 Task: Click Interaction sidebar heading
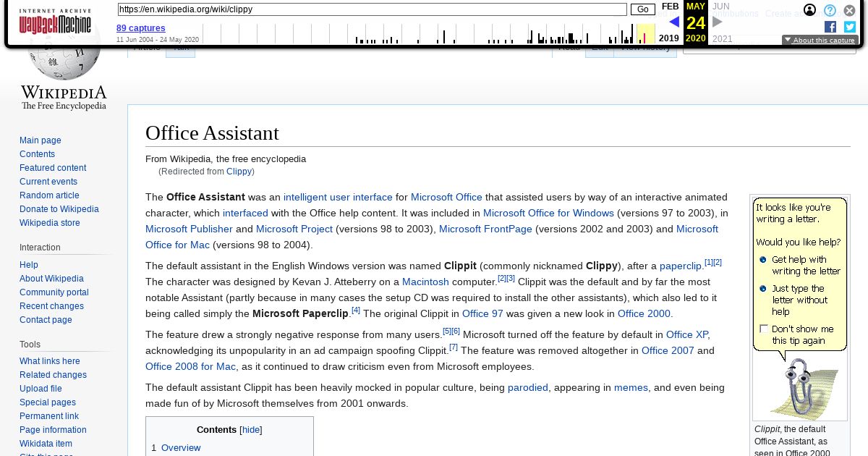point(40,248)
